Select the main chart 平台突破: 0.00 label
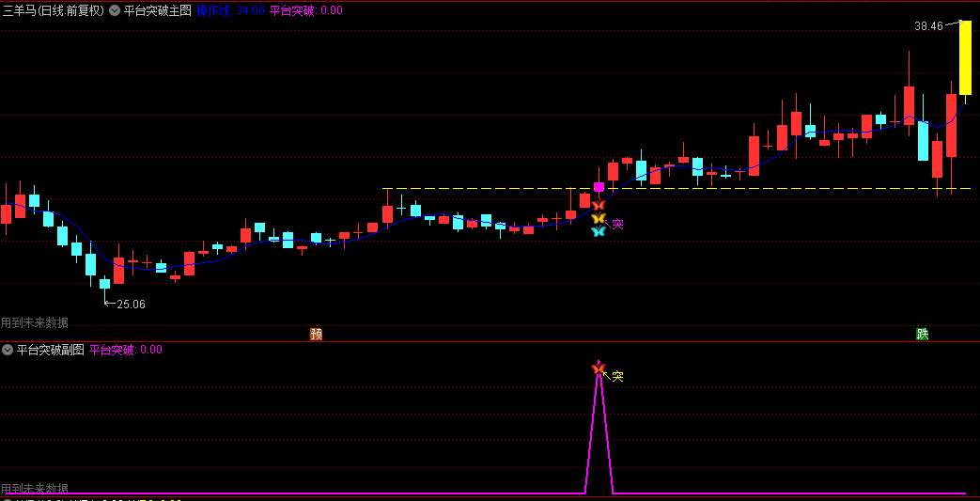 pyautogui.click(x=305, y=10)
